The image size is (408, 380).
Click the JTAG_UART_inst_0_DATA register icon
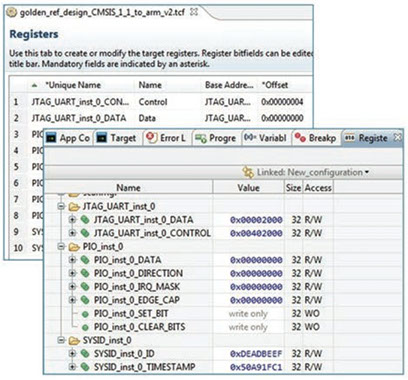[x=85, y=220]
